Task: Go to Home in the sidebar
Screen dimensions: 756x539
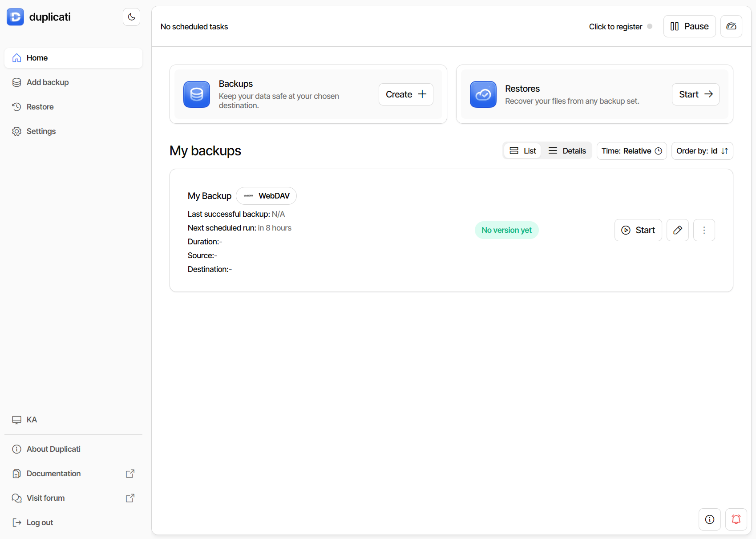Action: point(36,57)
